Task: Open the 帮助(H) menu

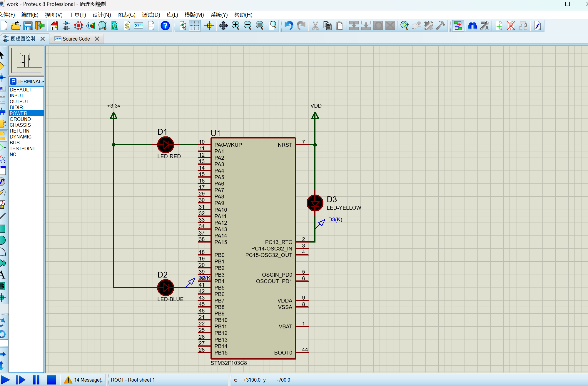Action: tap(243, 15)
